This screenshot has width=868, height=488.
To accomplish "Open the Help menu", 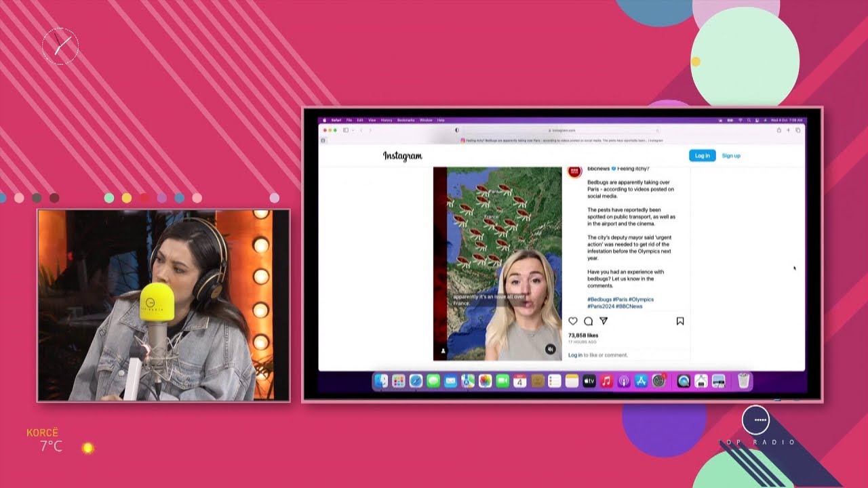I will click(x=441, y=120).
